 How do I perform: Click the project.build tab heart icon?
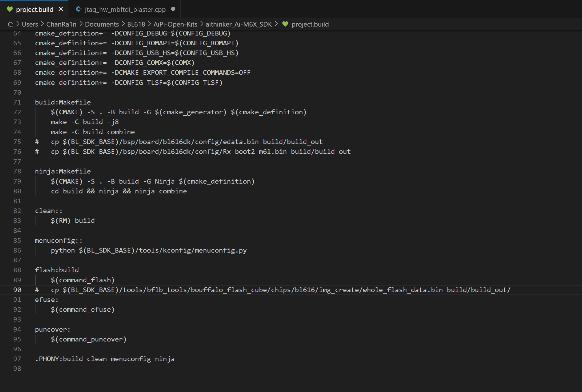[x=10, y=9]
